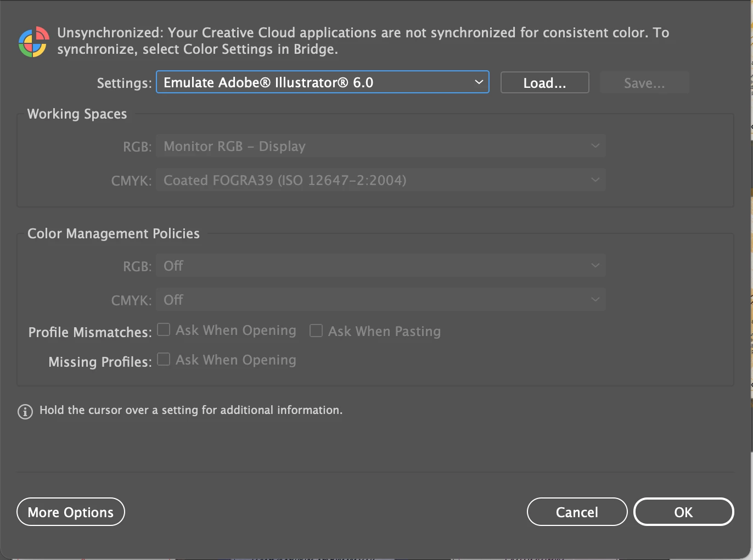Click the color sync status wheel icon
This screenshot has width=753, height=560.
click(x=34, y=42)
